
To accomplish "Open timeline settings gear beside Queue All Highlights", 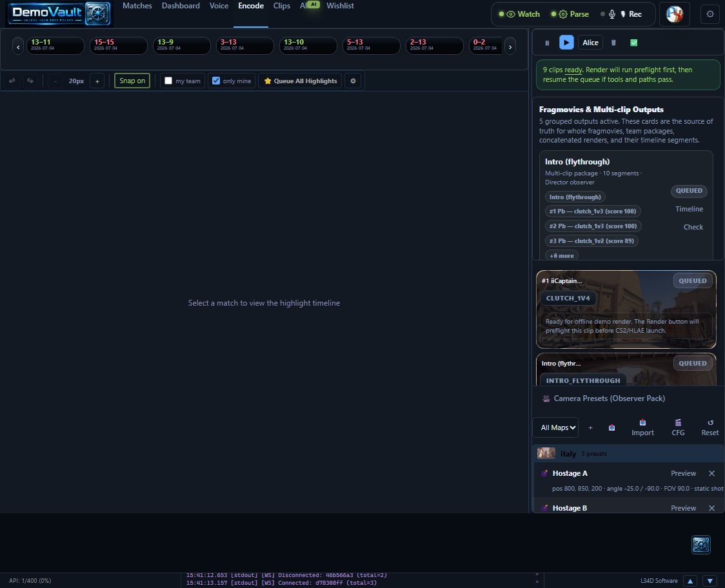I will tap(353, 81).
